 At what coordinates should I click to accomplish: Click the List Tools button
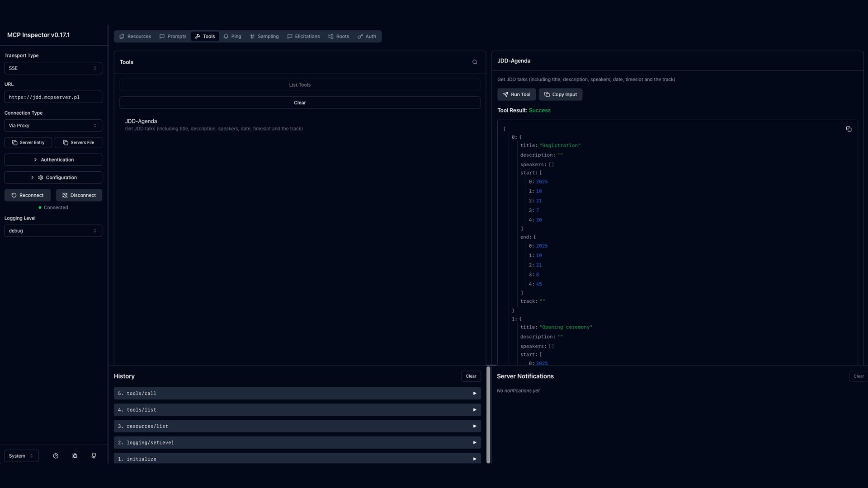[x=299, y=85]
